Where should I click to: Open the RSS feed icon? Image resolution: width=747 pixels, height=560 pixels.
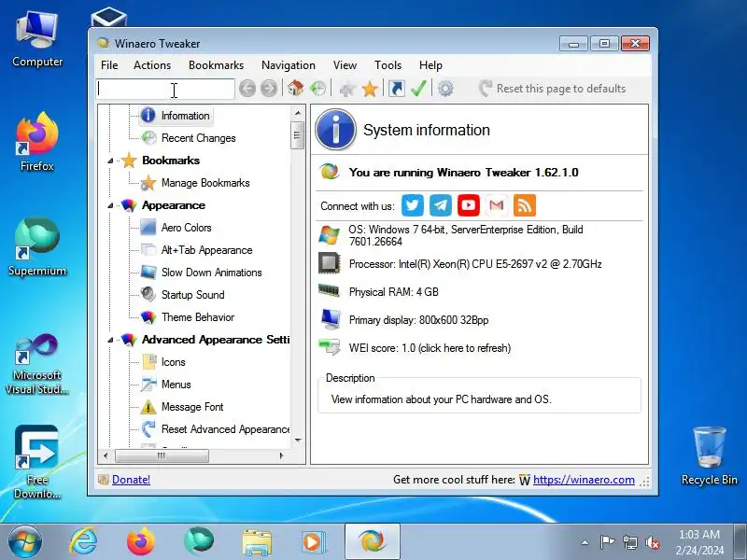pos(525,205)
